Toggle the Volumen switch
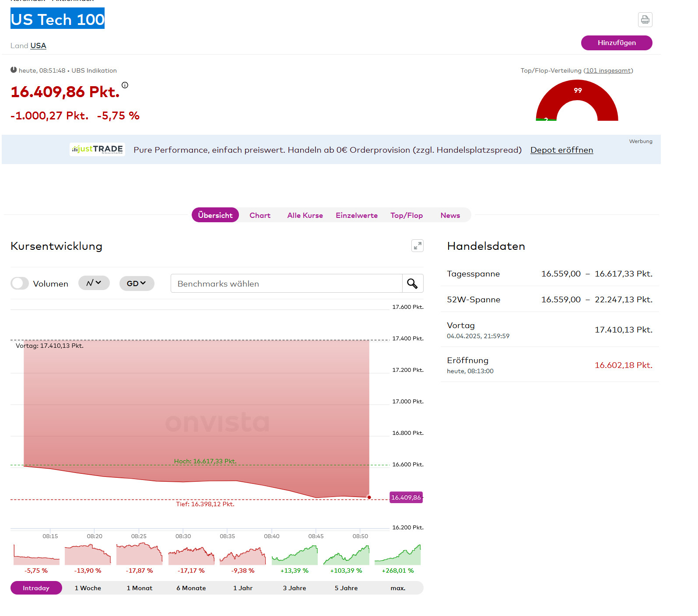This screenshot has height=616, width=698. pos(20,283)
